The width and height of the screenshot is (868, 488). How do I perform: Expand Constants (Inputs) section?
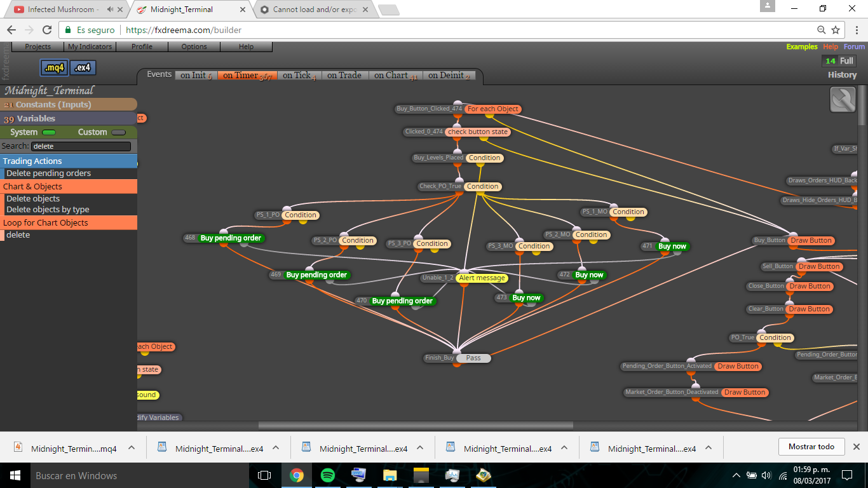point(69,104)
